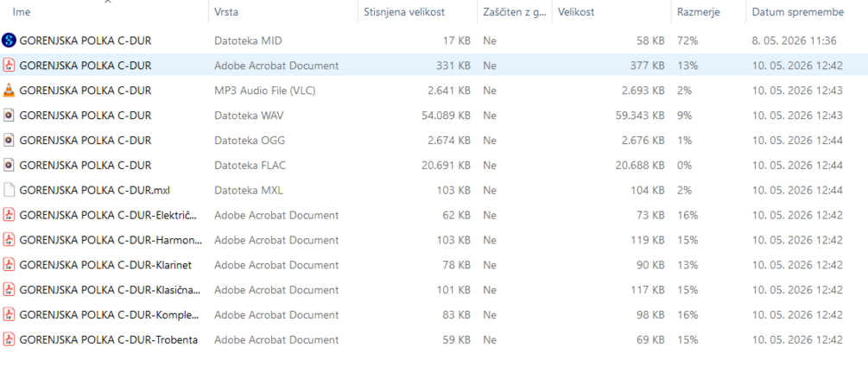Select the VLC cone icon of MP3 file

9,90
